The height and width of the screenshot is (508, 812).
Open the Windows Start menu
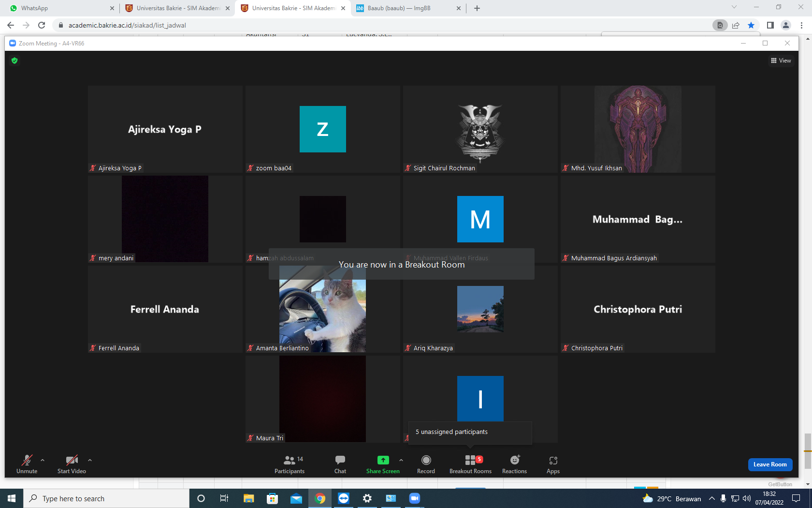point(12,498)
